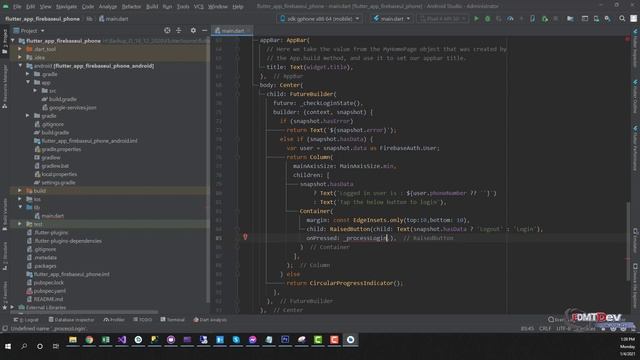Expand the test folder

pos(20,224)
